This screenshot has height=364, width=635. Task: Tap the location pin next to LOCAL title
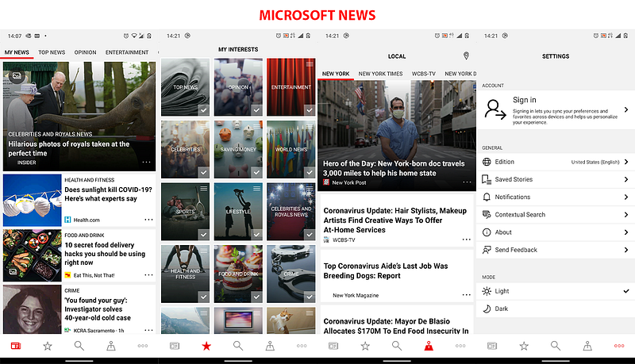tap(466, 56)
